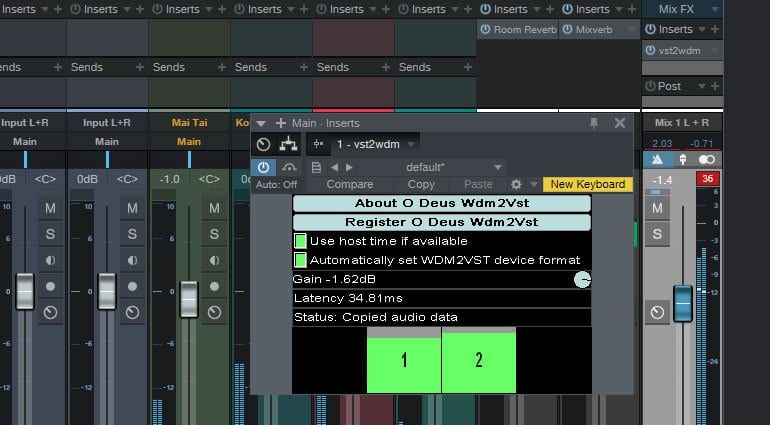The height and width of the screenshot is (425, 770).
Task: Open dropdown arrow right of gear icon
Action: [533, 185]
